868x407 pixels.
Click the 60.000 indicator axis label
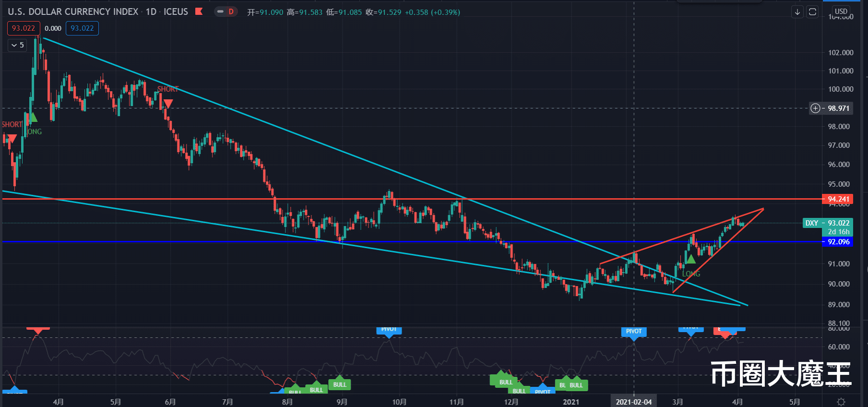[x=839, y=347]
